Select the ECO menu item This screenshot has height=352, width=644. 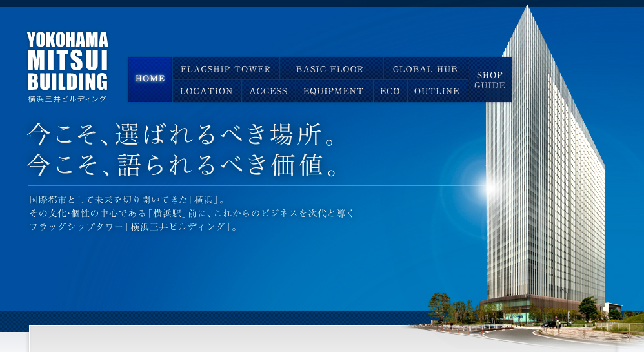click(x=390, y=91)
